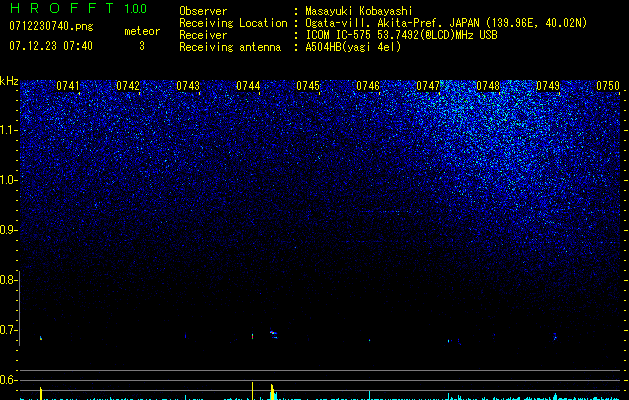629x400 pixels.
Task: Click the 0.7 kHz axis label
Action: (x=8, y=330)
